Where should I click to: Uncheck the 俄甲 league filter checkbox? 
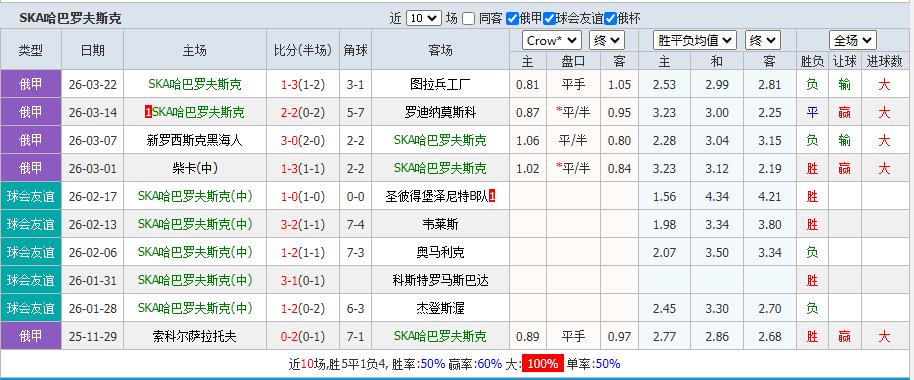point(512,19)
